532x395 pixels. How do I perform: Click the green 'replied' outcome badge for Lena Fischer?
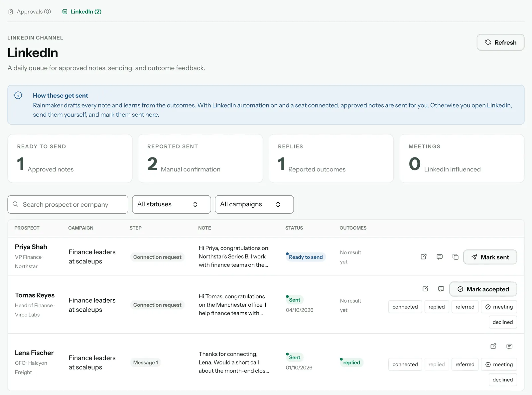pyautogui.click(x=351, y=362)
